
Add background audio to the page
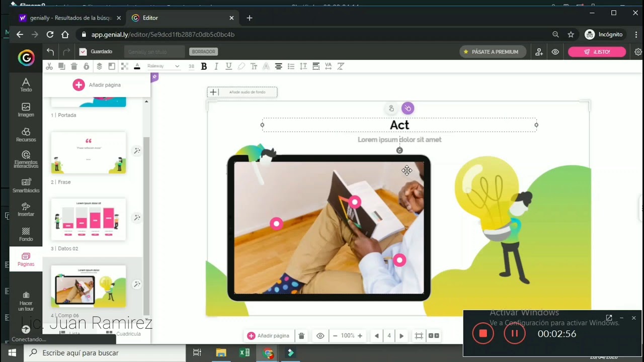[x=242, y=92]
